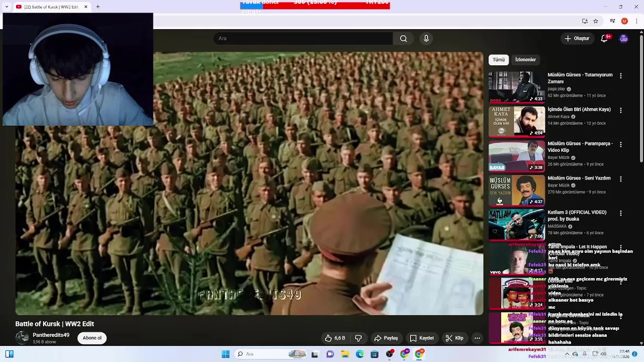
Task: Open Müslüm Gürses - Paramparça video title
Action: (x=580, y=147)
